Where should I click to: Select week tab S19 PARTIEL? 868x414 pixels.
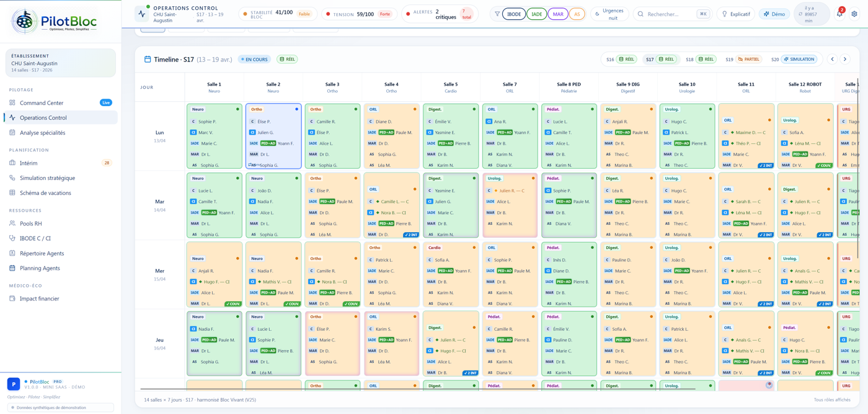pyautogui.click(x=743, y=60)
